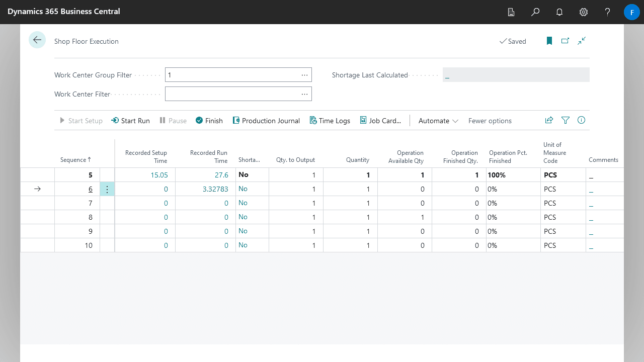The width and height of the screenshot is (644, 362).
Task: Go back using the arrow button
Action: [x=37, y=40]
